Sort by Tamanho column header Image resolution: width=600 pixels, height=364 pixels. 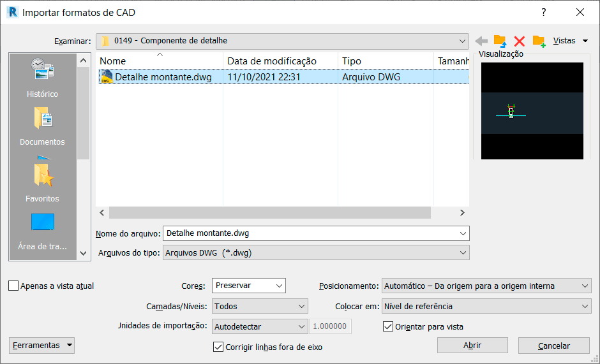pos(451,61)
